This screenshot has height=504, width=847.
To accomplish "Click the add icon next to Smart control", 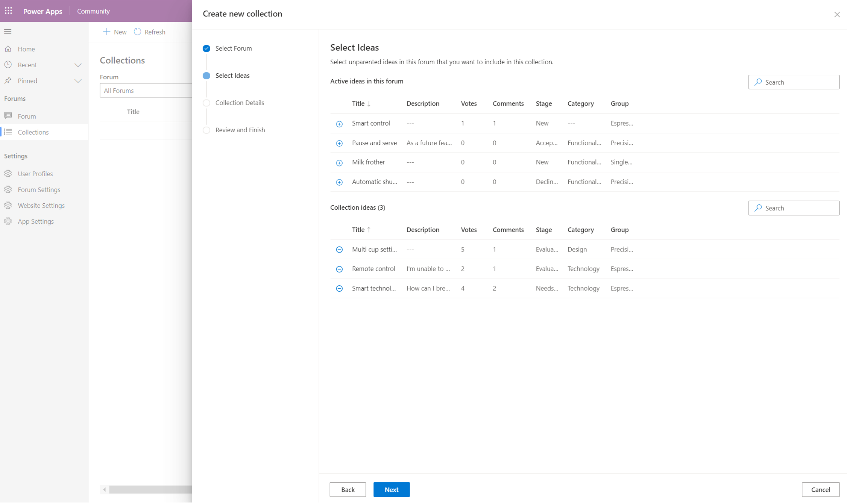I will click(339, 124).
